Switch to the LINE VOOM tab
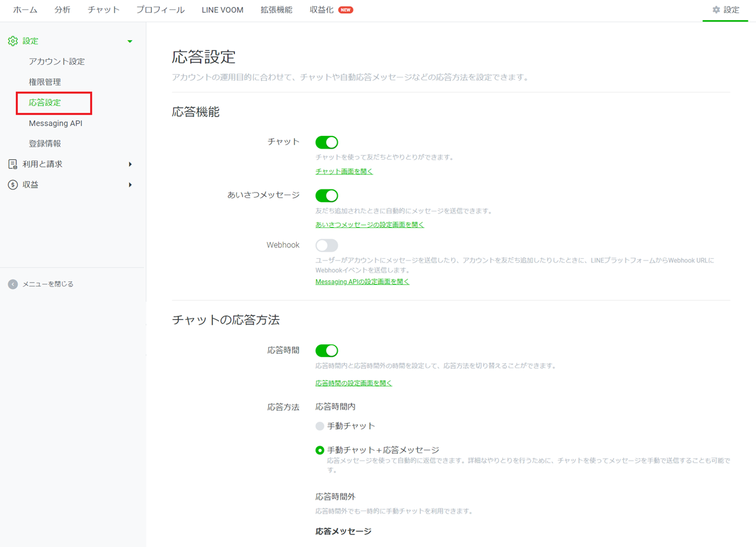756x547 pixels. coord(222,10)
